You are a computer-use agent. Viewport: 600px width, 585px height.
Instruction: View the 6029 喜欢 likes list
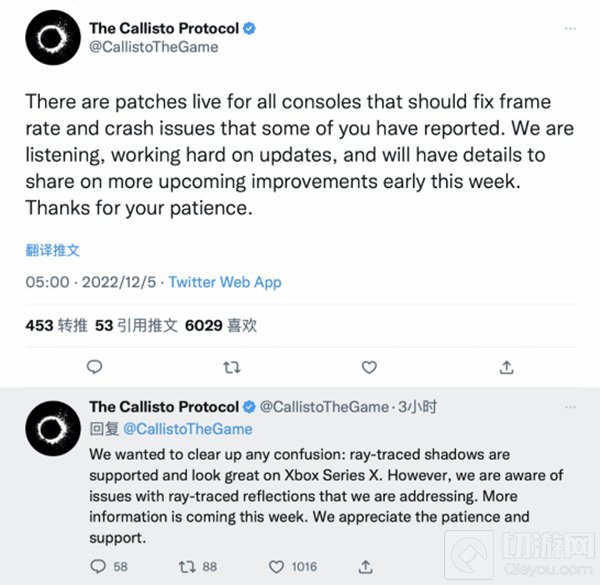click(222, 325)
